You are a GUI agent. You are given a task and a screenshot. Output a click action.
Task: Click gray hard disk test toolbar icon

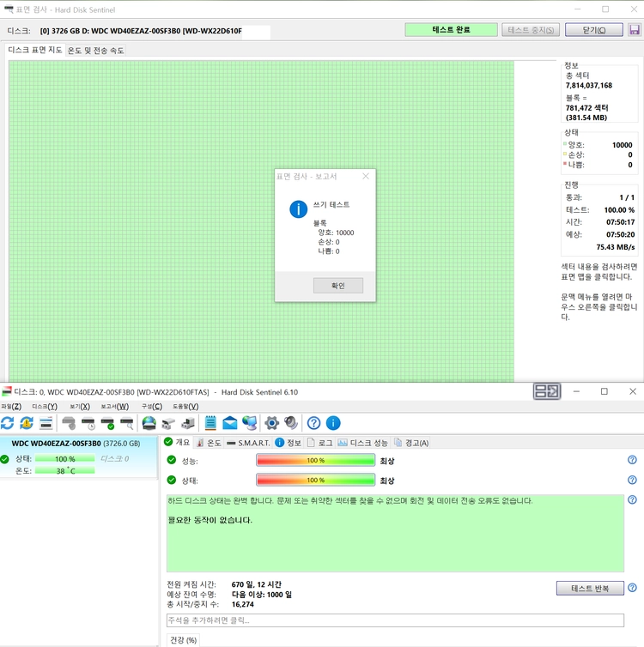69,423
